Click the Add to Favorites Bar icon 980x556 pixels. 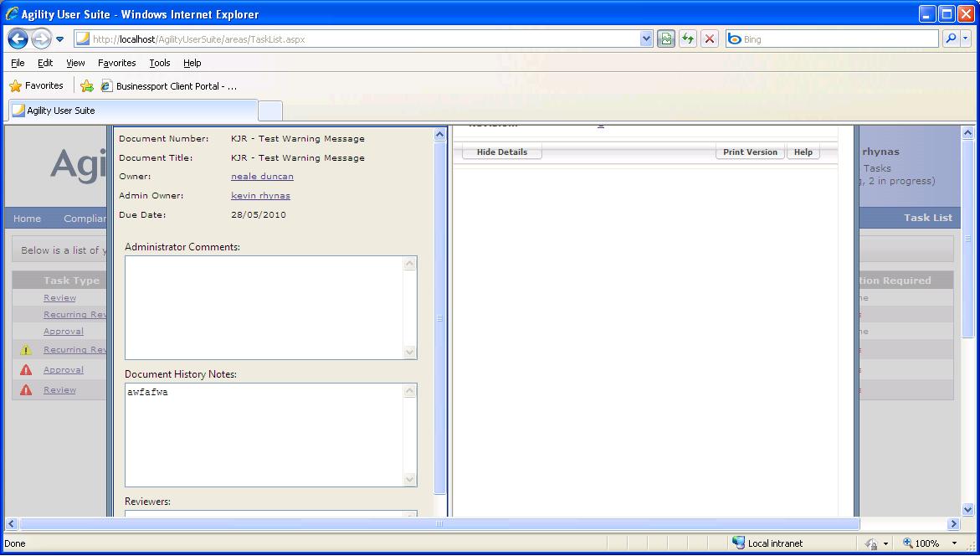tap(87, 85)
